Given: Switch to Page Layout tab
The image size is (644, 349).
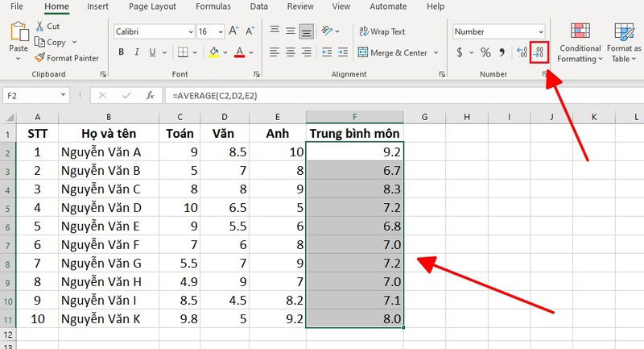Looking at the screenshot, I should coord(152,6).
